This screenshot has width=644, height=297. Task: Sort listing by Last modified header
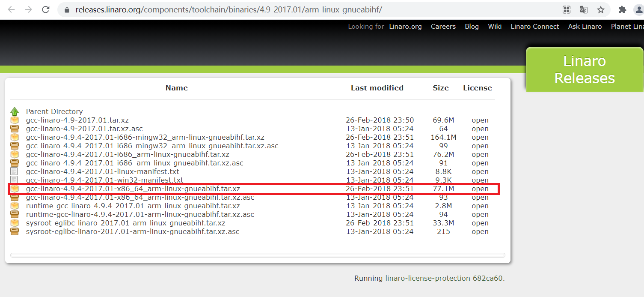point(377,88)
